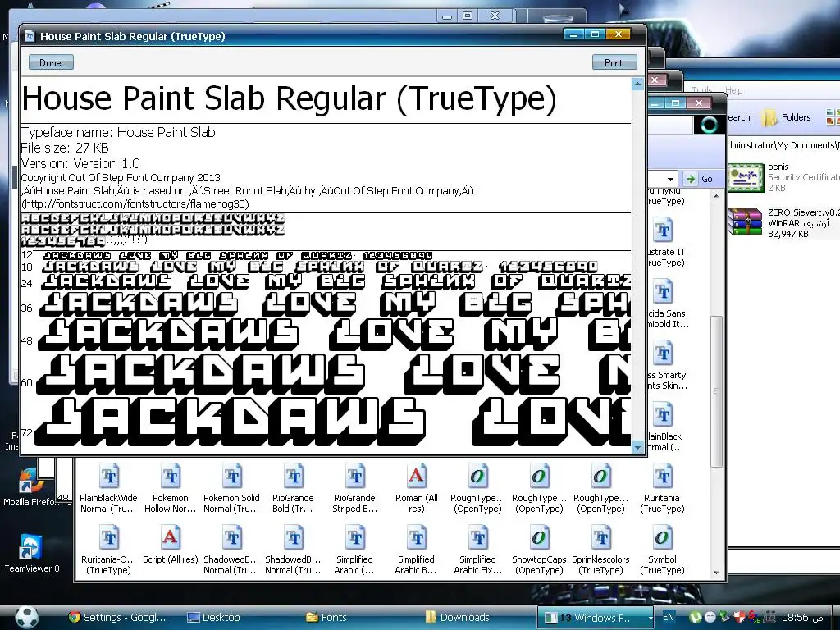The width and height of the screenshot is (840, 630).
Task: Click the My Documents address path field
Action: (x=783, y=145)
